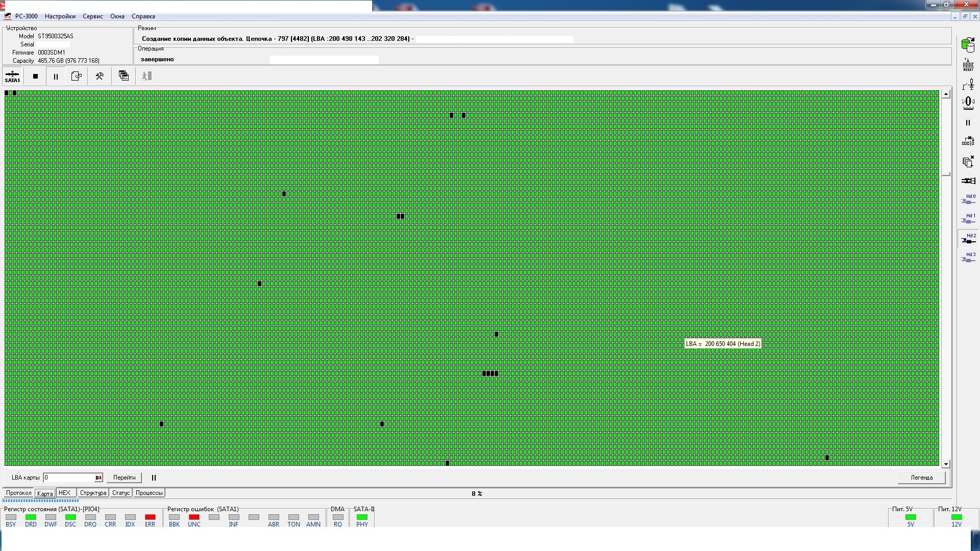Click the LBA 200 650 404 tooltip
The image size is (980, 551).
click(x=723, y=344)
